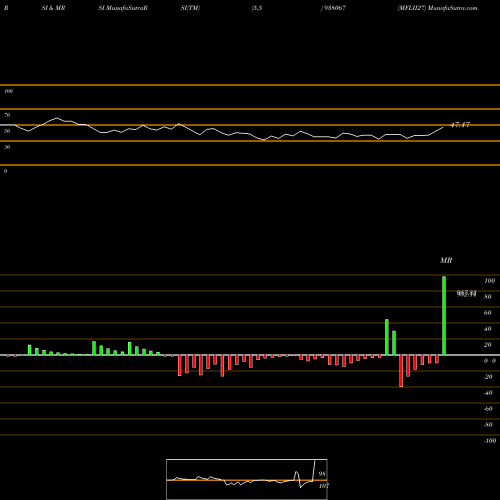Click the MR axis label -100
The width and height of the screenshot is (500, 500).
490,441
